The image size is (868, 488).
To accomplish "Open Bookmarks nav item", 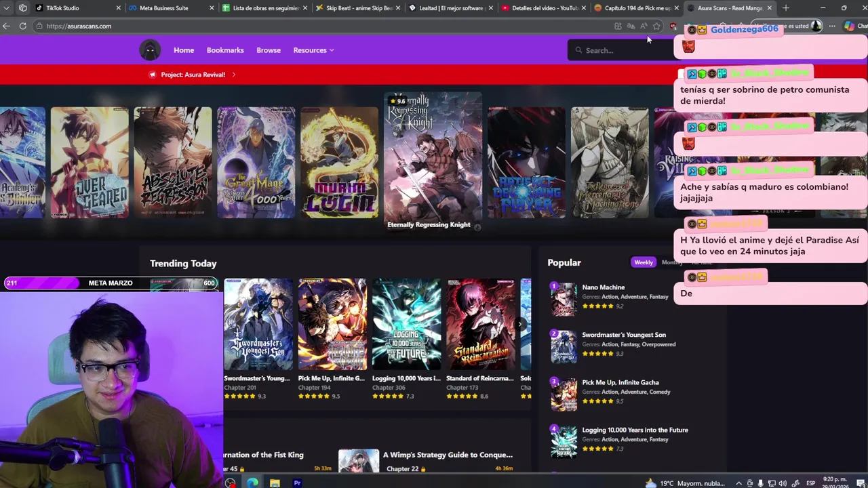I will click(225, 50).
